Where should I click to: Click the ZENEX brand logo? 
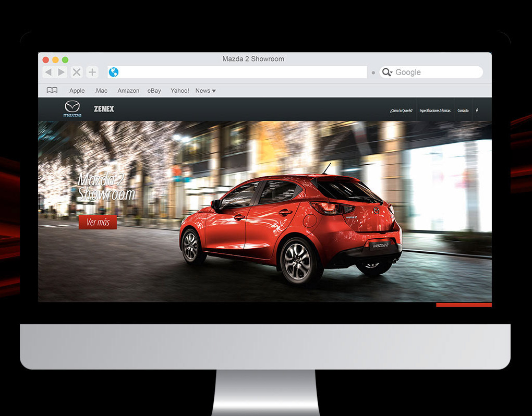tap(104, 109)
